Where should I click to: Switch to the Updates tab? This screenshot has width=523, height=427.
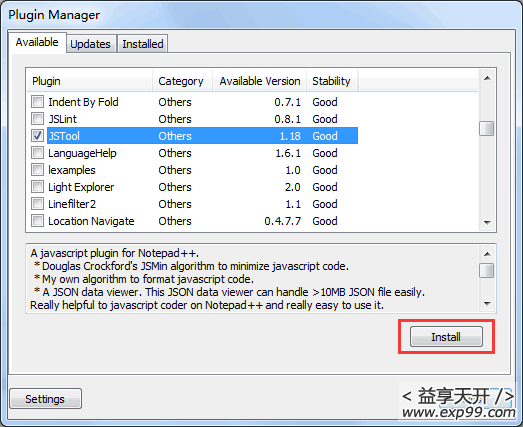[x=90, y=44]
